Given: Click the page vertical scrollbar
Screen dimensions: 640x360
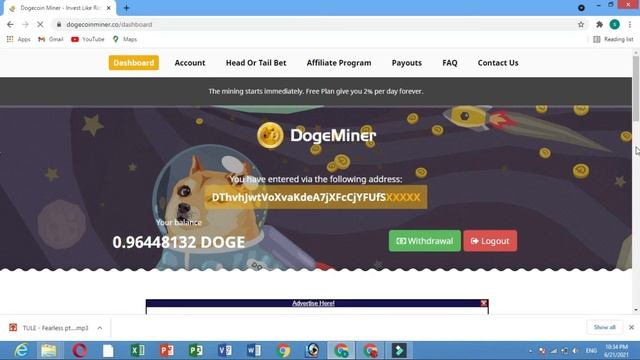Looking at the screenshot, I should (636, 88).
